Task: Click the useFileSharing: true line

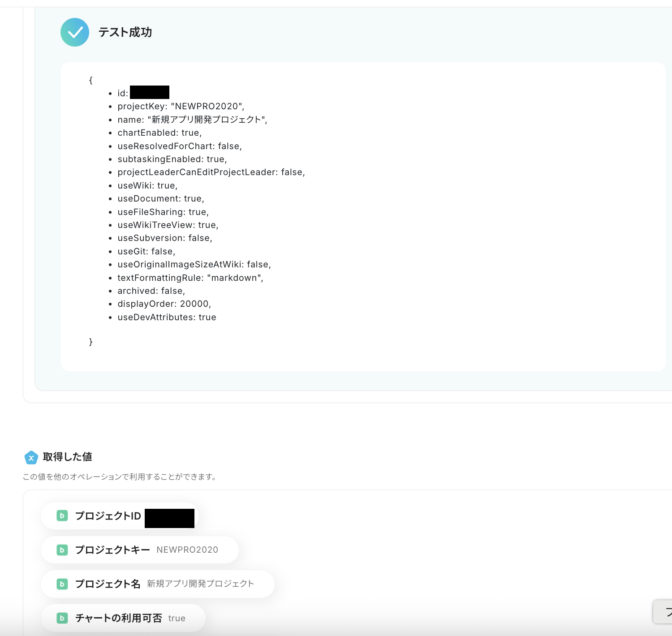Action: pyautogui.click(x=164, y=212)
